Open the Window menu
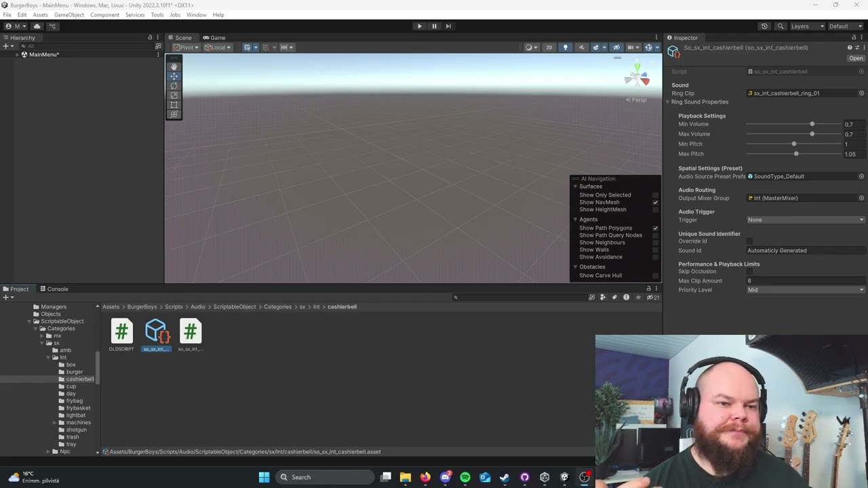The width and height of the screenshot is (868, 488). tap(197, 15)
